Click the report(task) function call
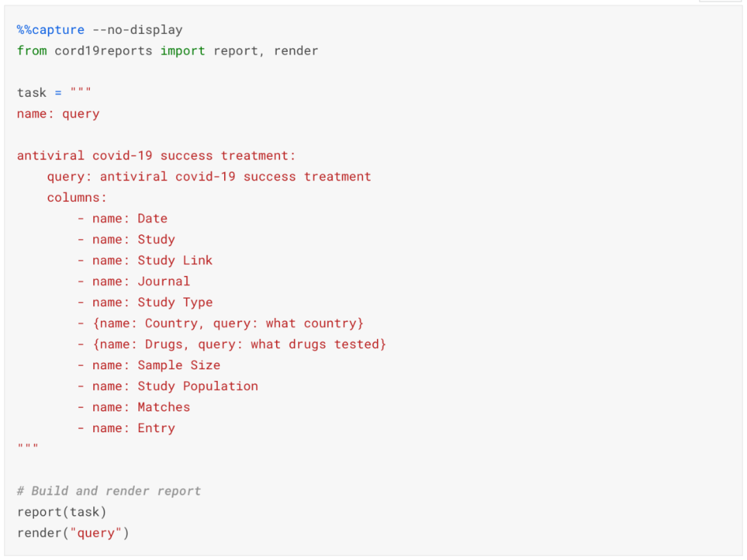This screenshot has width=747, height=560. click(62, 512)
